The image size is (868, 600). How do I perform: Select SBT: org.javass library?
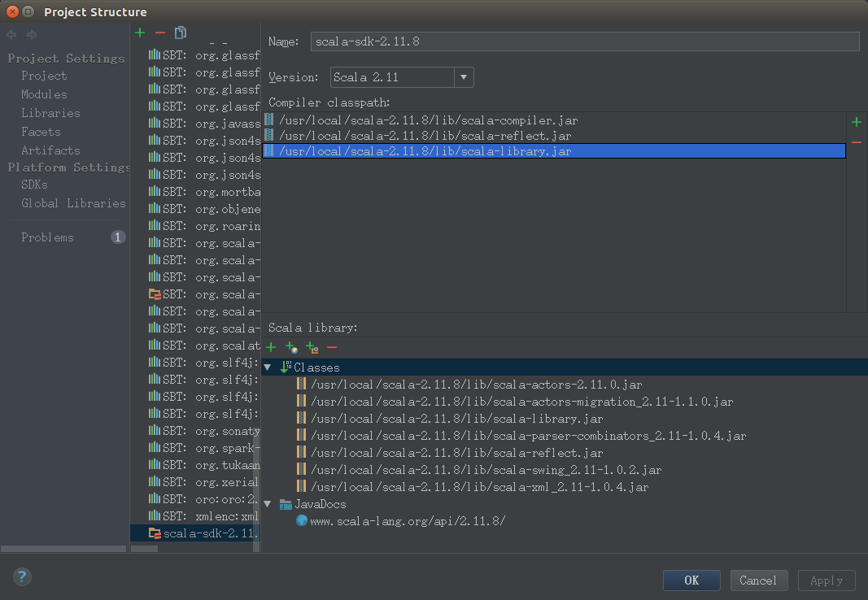pyautogui.click(x=204, y=124)
